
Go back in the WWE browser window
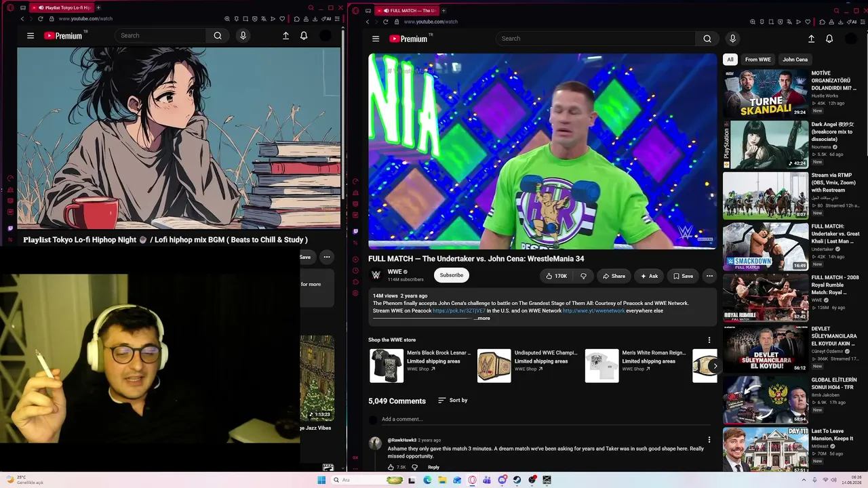[x=368, y=22]
